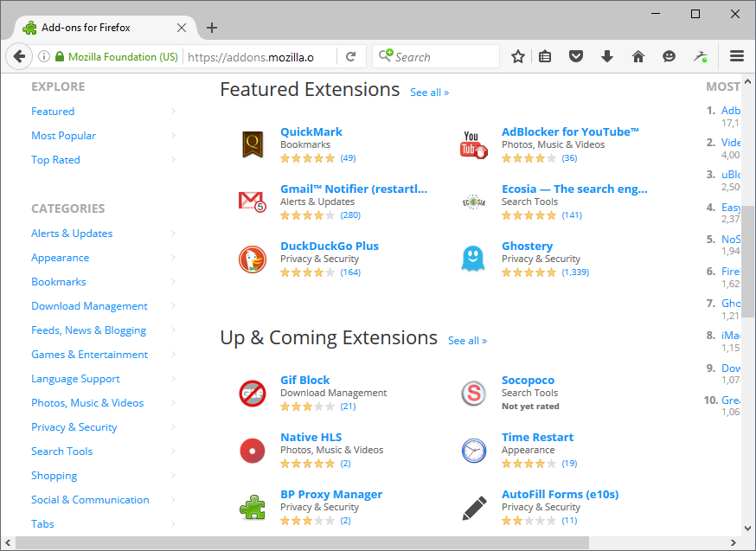
Task: Click the smiley face toolbar icon
Action: click(669, 57)
